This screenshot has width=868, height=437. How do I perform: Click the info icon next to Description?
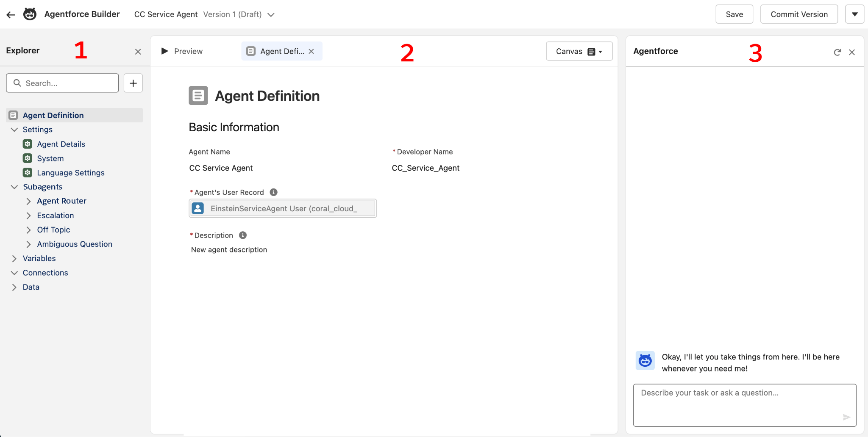tap(242, 235)
